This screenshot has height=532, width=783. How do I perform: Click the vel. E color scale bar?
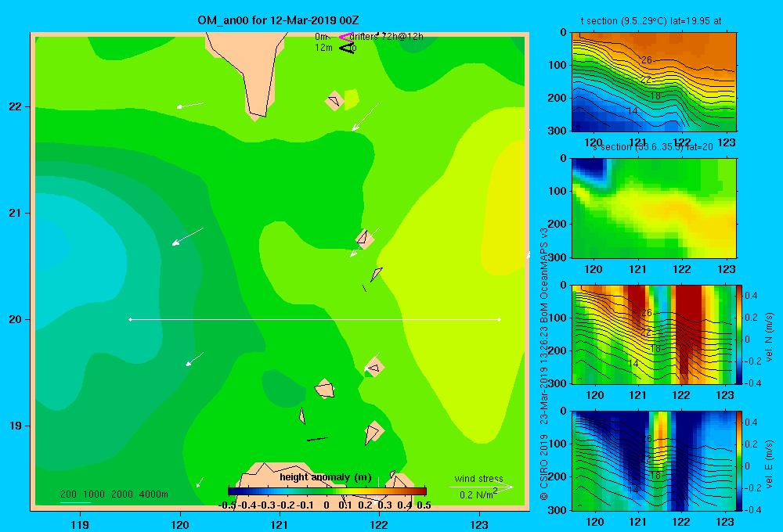point(740,461)
